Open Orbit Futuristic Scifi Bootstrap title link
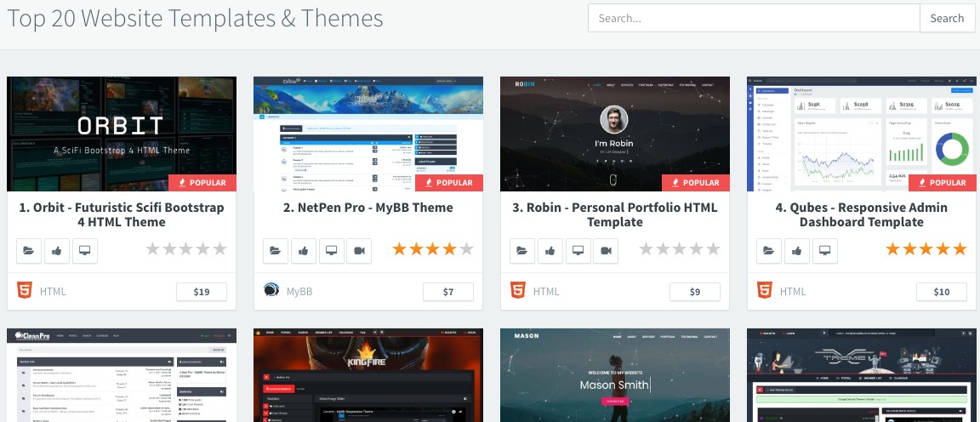Screen dimensions: 980x422 click(122, 214)
